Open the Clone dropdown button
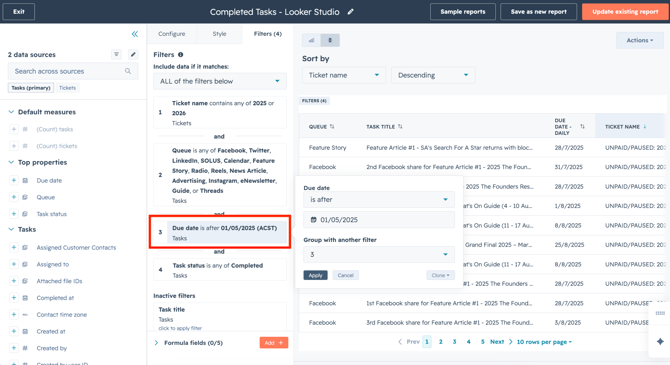This screenshot has width=670, height=365. 440,275
